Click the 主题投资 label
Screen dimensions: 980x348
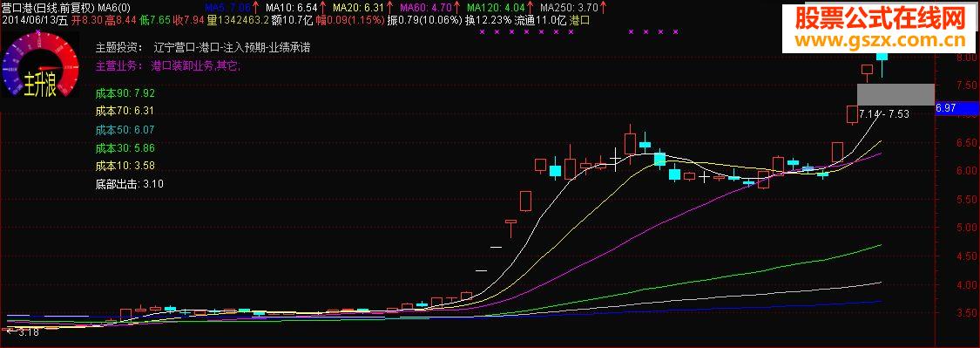coord(118,48)
